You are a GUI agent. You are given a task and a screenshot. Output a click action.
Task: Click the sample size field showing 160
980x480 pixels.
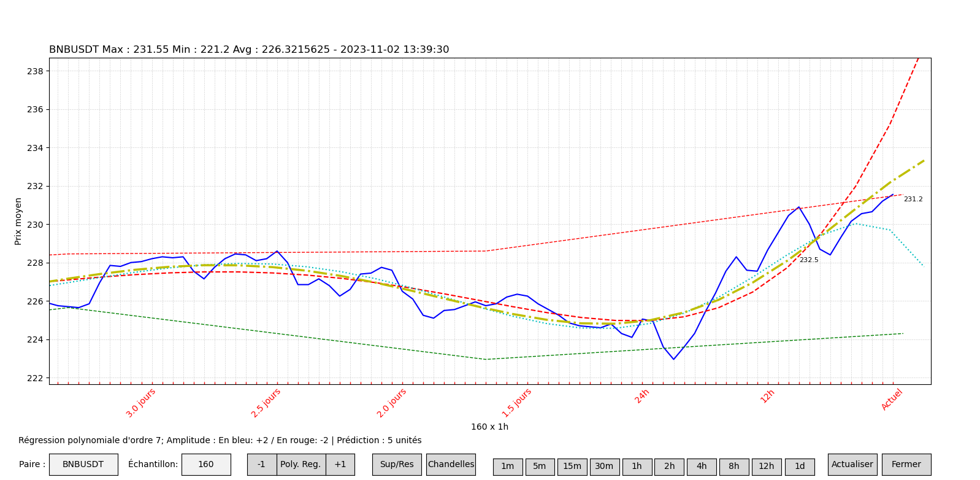click(x=206, y=465)
